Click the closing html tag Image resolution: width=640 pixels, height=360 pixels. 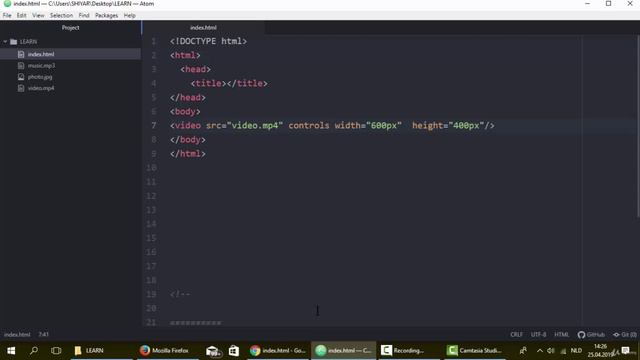coord(188,153)
